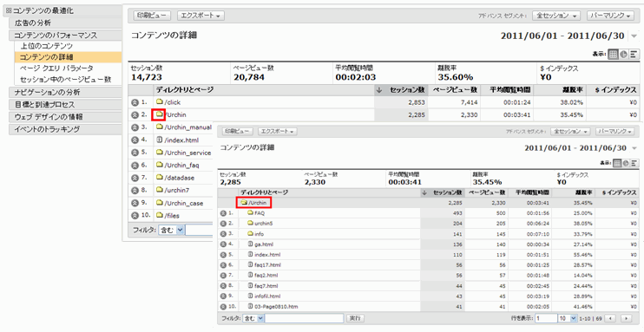
Task: Click the row icon beside /Urchin_manual
Action: (x=135, y=127)
